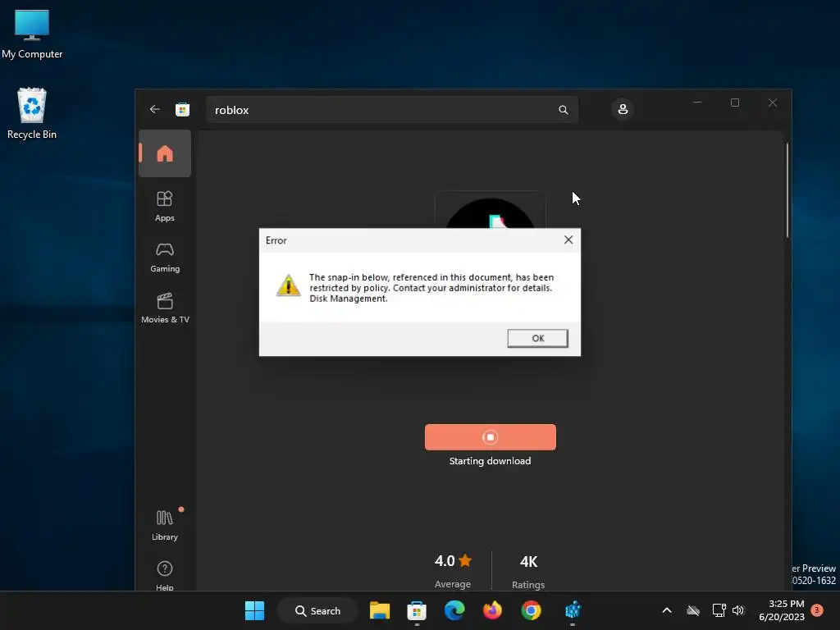
Task: Launch Google Chrome from taskbar
Action: click(x=531, y=610)
